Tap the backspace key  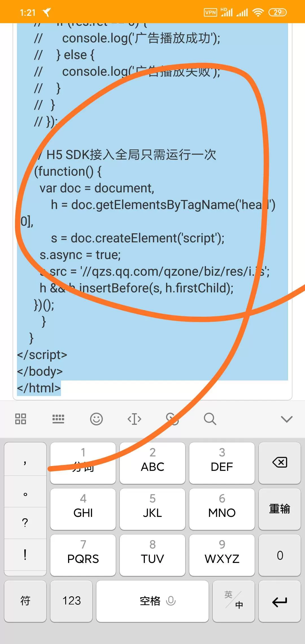[280, 463]
